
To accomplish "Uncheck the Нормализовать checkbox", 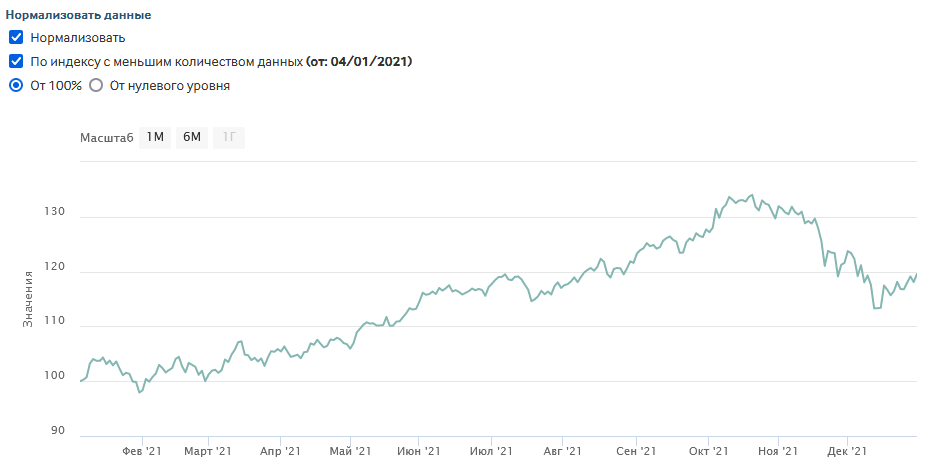I will pos(16,38).
